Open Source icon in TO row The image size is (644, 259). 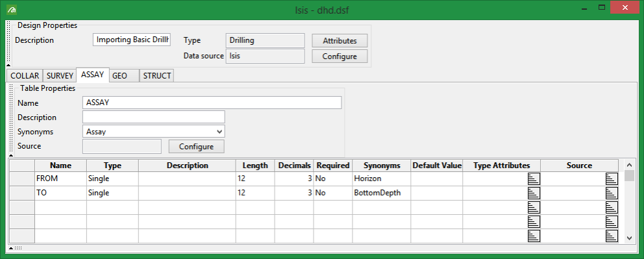612,193
